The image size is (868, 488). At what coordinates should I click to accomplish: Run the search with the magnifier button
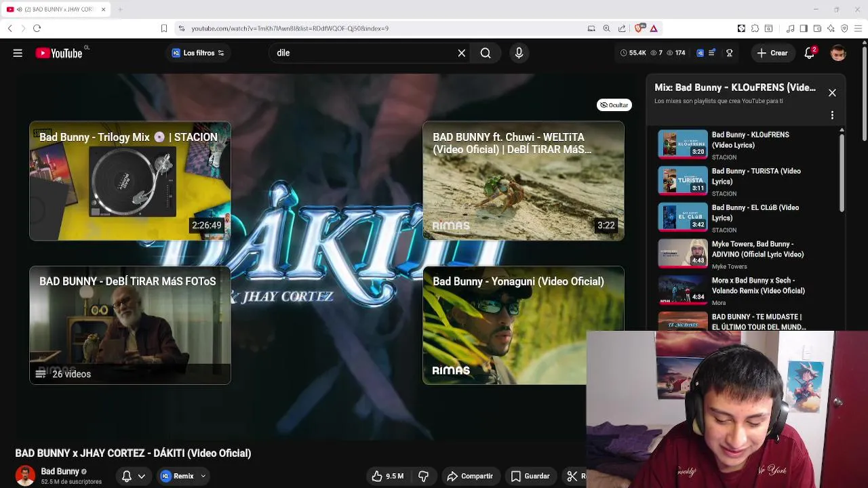(x=486, y=53)
